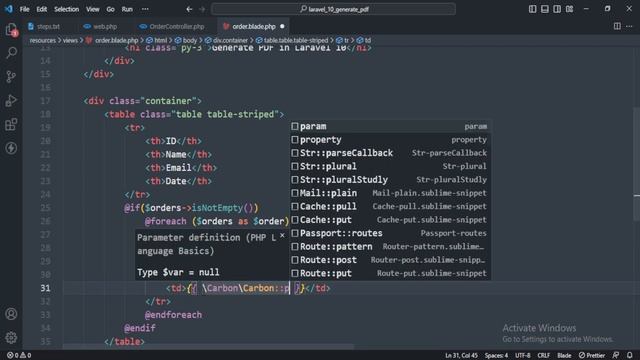The width and height of the screenshot is (640, 360).
Task: Open the lightning bolt extension view
Action: [11, 148]
